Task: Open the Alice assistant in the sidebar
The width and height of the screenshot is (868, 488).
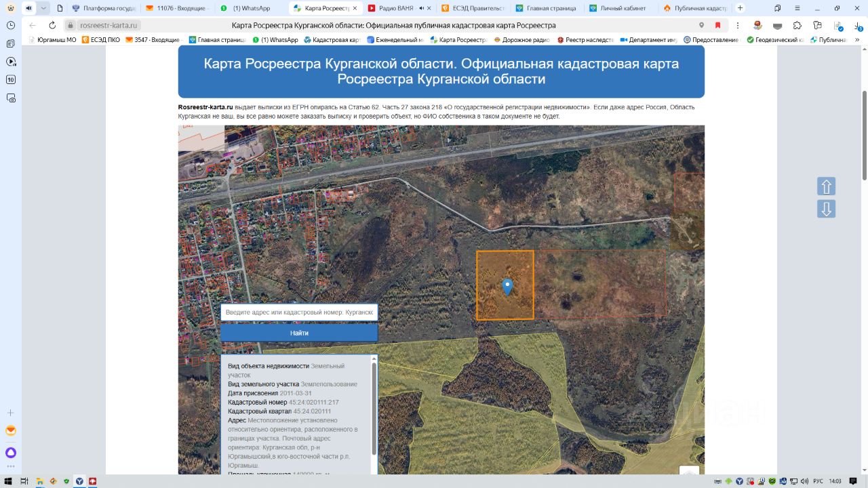Action: point(11,453)
